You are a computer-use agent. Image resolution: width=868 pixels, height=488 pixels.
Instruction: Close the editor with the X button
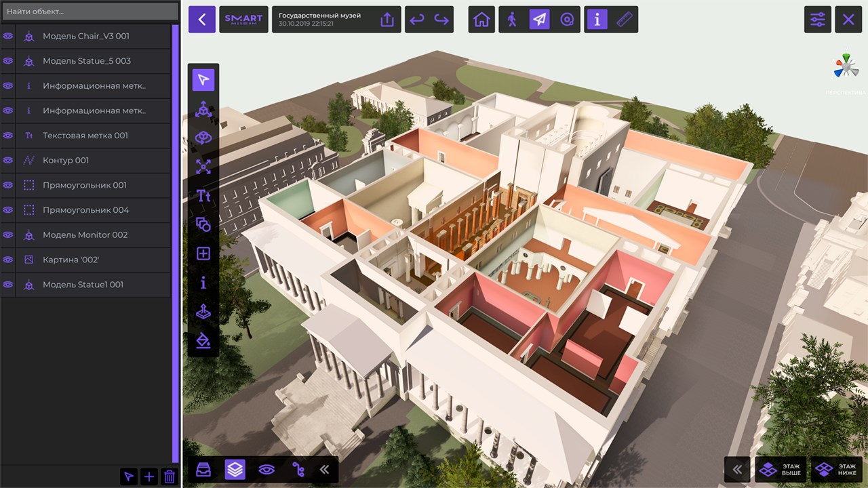(848, 20)
